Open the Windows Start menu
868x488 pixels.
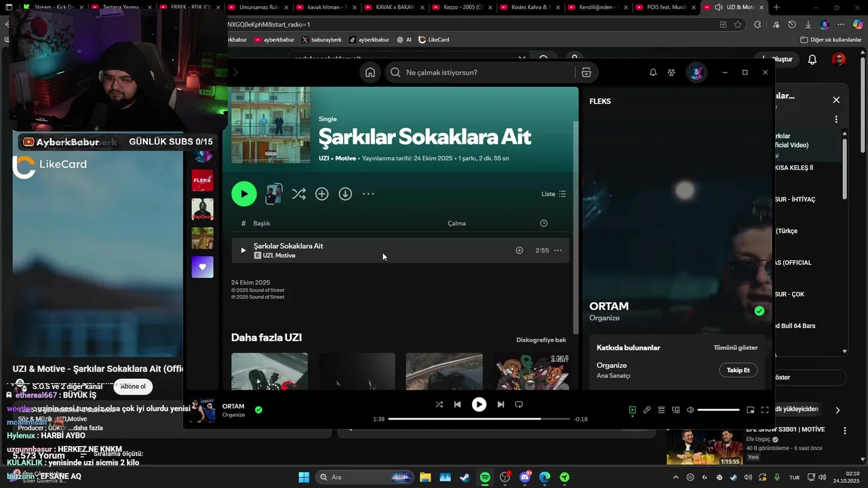(x=304, y=477)
